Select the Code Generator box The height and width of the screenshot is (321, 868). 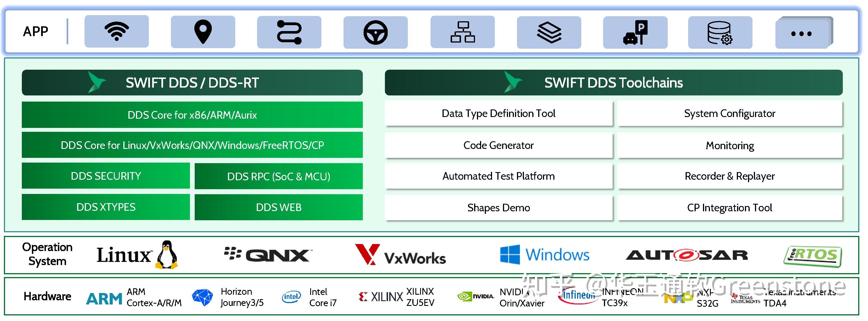498,145
